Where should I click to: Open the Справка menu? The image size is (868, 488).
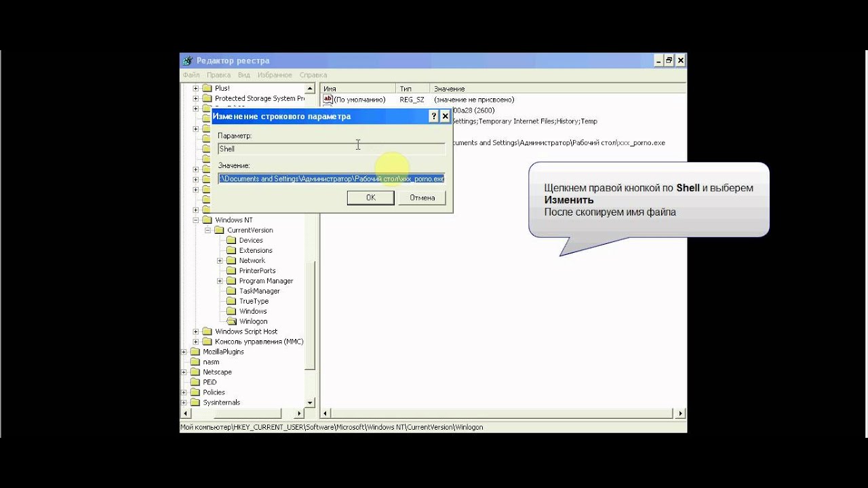point(313,75)
